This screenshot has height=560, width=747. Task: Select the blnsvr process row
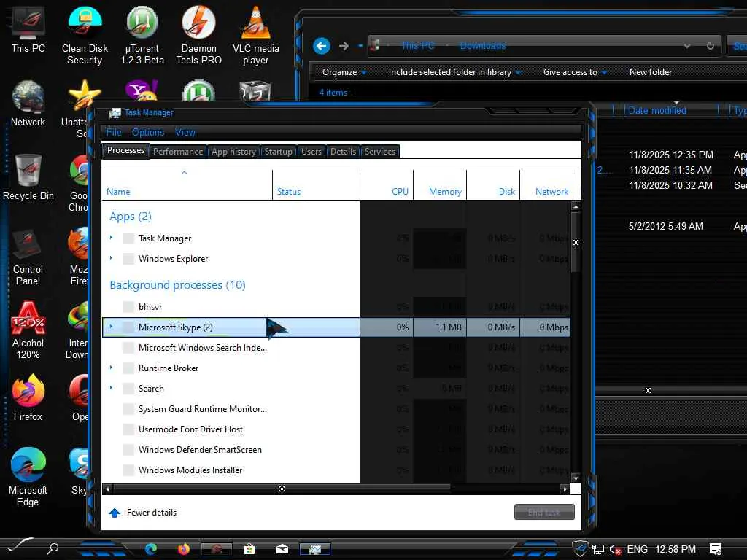[x=336, y=307]
